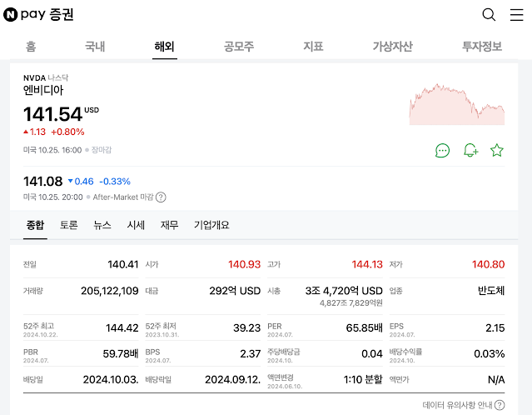Click the -0.33% after-market change
Image resolution: width=532 pixels, height=415 pixels.
[115, 182]
